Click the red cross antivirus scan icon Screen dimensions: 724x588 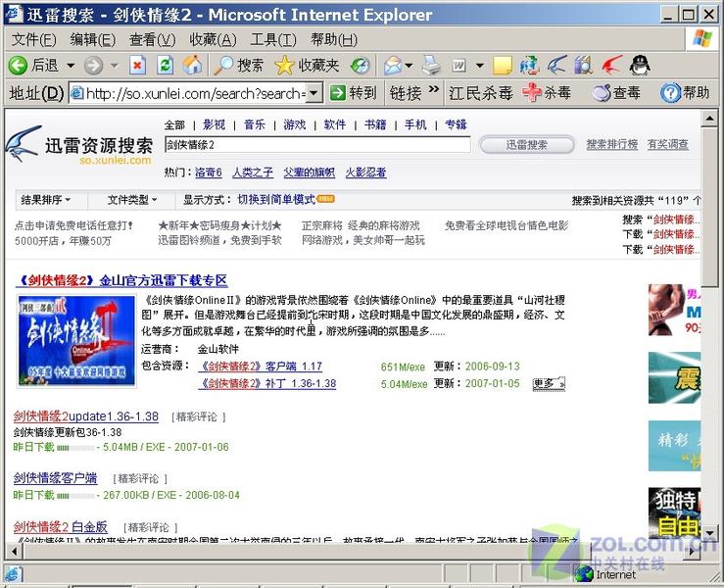click(531, 93)
